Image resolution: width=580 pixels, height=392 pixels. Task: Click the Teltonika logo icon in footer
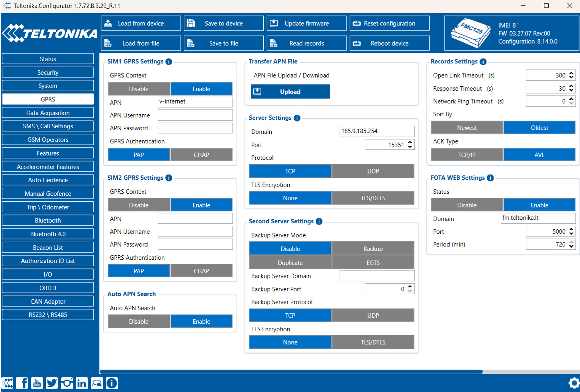7,383
